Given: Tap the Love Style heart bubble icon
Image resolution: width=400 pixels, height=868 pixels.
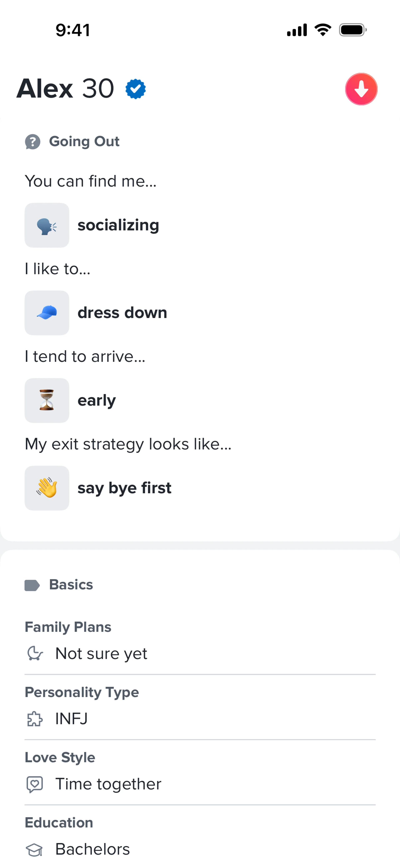Looking at the screenshot, I should 35,784.
